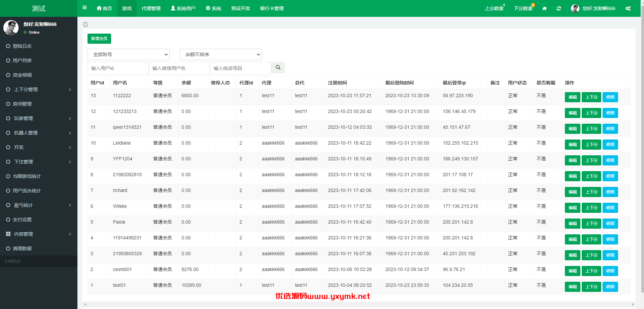Click 编辑 for user Leidiane
Image resolution: width=644 pixels, height=309 pixels.
(x=573, y=145)
